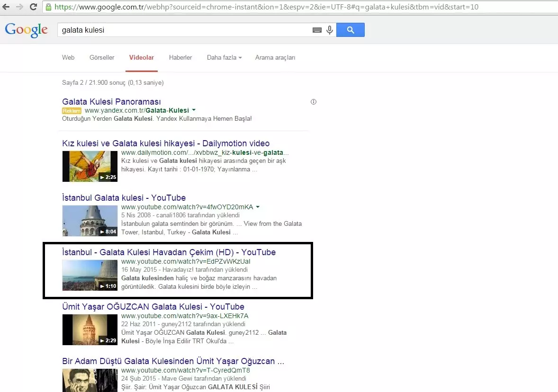Click the portrait thumbnail of last result
Viewport: 558px width, 392px height.
pyautogui.click(x=90, y=380)
